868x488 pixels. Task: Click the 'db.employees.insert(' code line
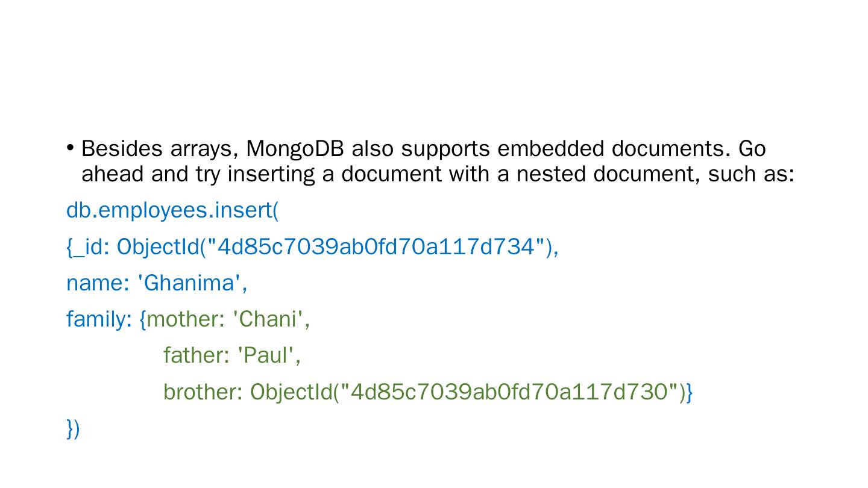(172, 210)
